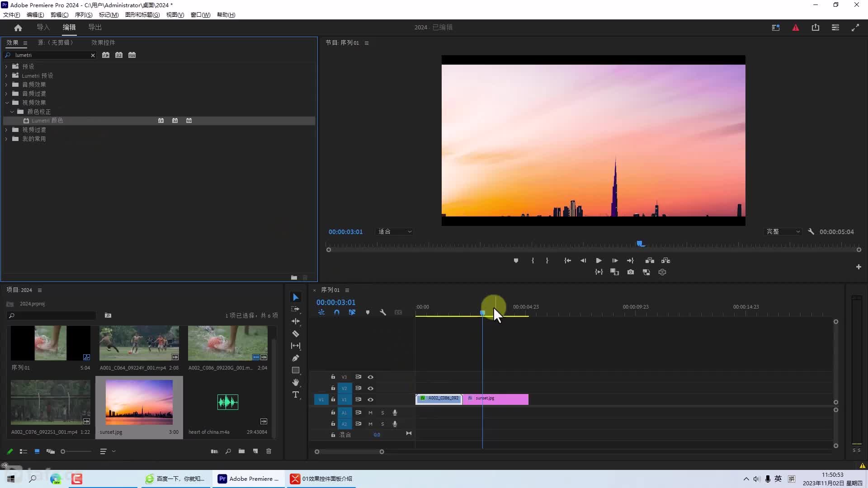Click Mark In bracket button
The width and height of the screenshot is (868, 488).
pos(533,261)
